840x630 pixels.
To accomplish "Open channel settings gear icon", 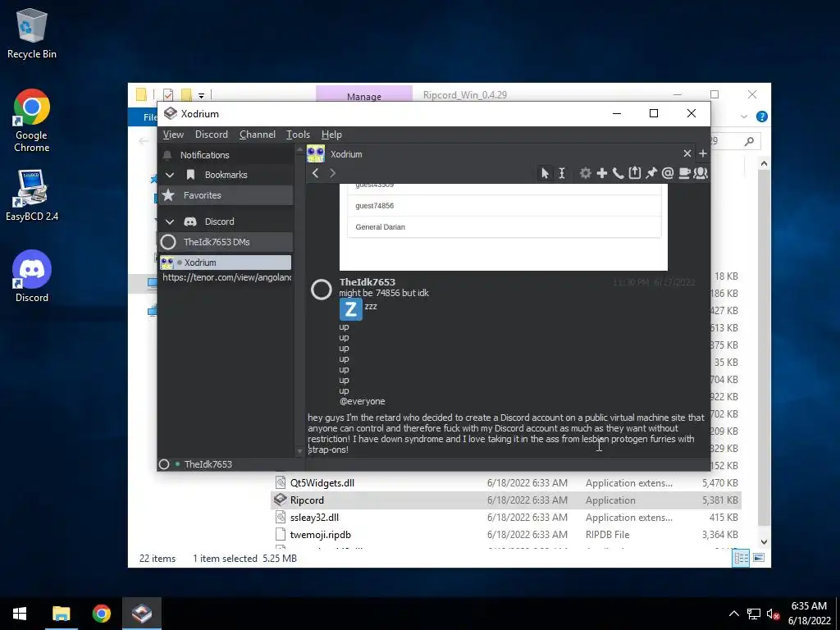I will (x=586, y=173).
